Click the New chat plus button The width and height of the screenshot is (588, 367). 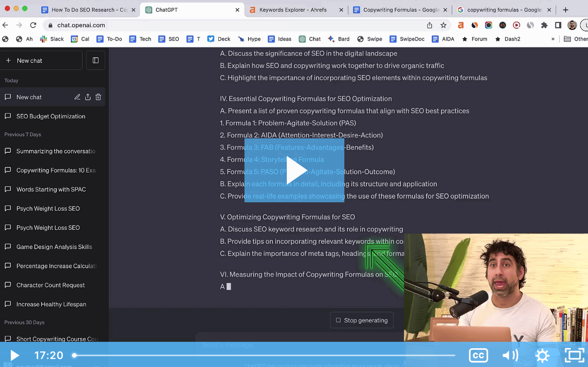coord(41,60)
